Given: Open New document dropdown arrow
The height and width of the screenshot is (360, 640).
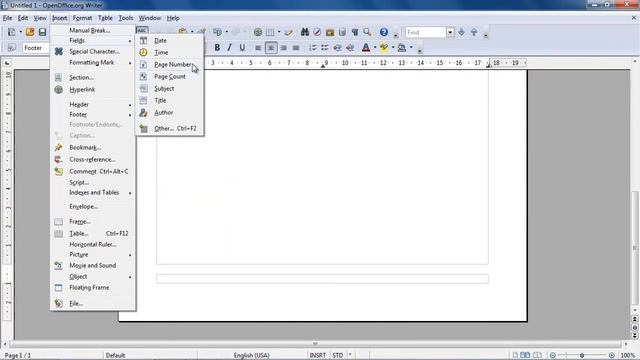Looking at the screenshot, I should click(20, 32).
